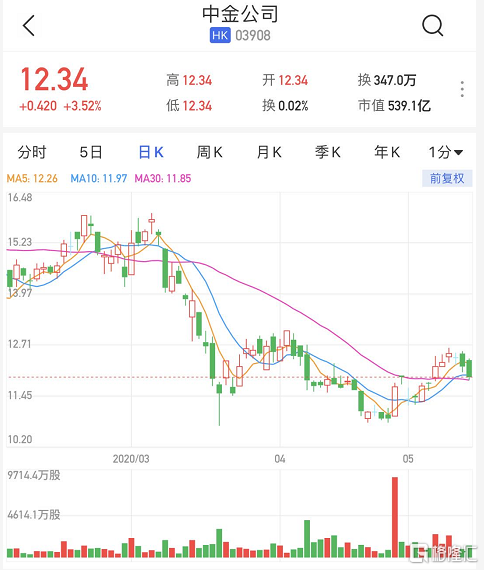Click the +0.420 price change value
Viewport: 484px width, 570px height.
pyautogui.click(x=38, y=106)
